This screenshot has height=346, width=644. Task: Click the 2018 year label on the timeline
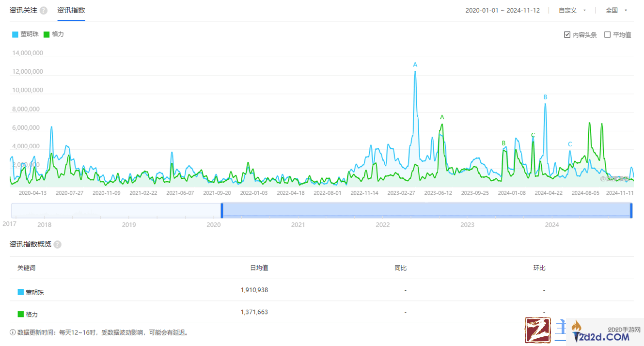[44, 225]
